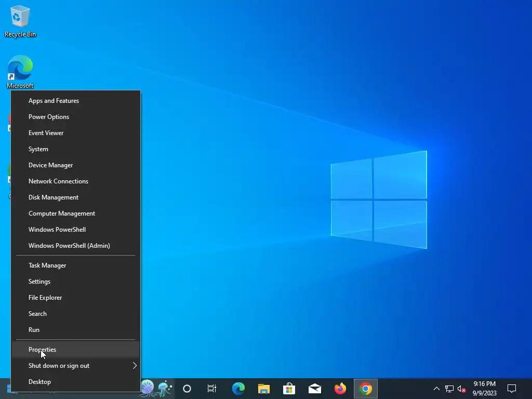The height and width of the screenshot is (399, 532).
Task: Open the Run dialog entry
Action: tap(76, 330)
